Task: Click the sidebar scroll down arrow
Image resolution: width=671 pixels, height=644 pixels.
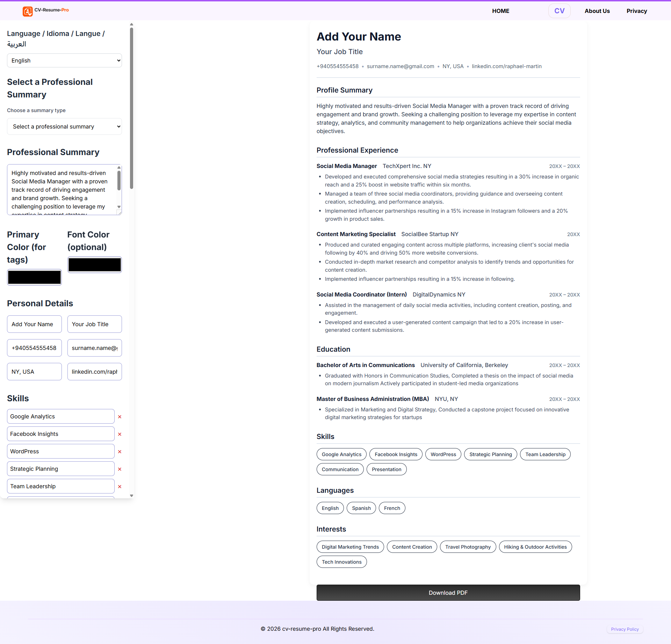Action: coord(131,496)
